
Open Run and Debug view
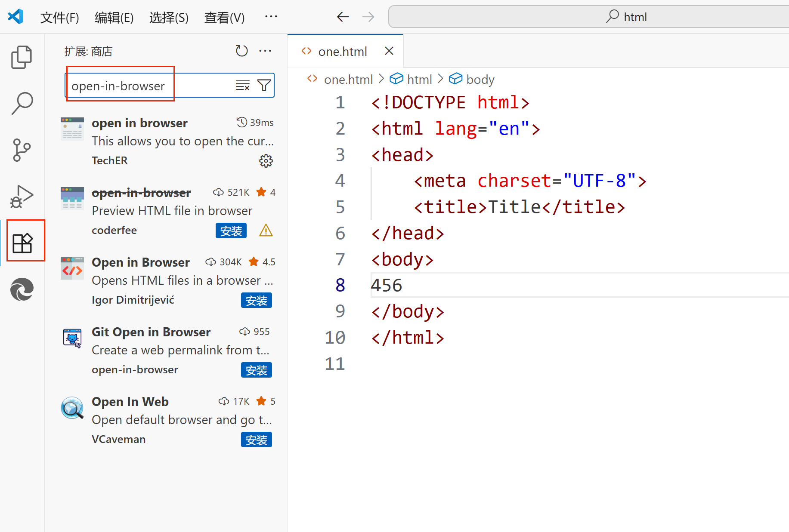pyautogui.click(x=22, y=197)
